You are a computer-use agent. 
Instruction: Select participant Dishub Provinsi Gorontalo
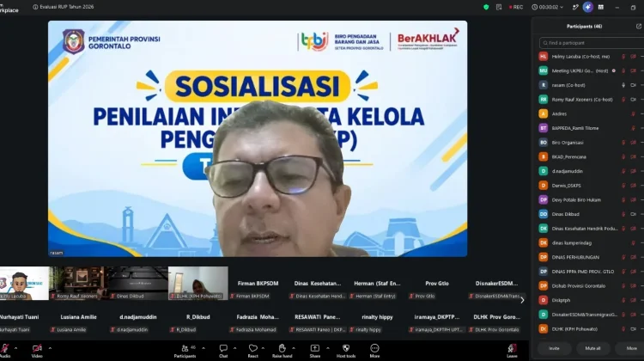tap(590, 285)
